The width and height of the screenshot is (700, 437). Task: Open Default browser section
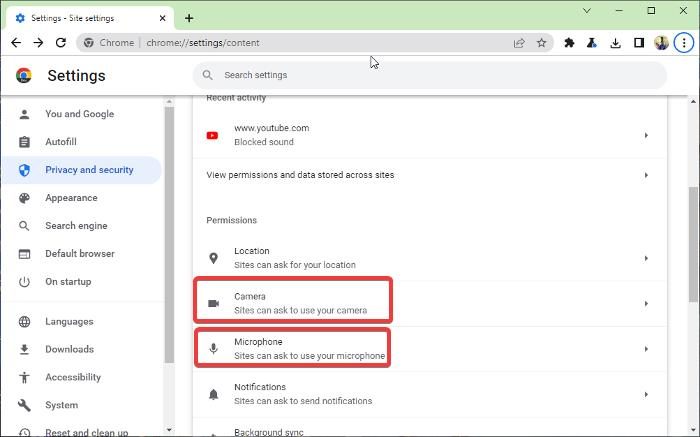point(81,254)
